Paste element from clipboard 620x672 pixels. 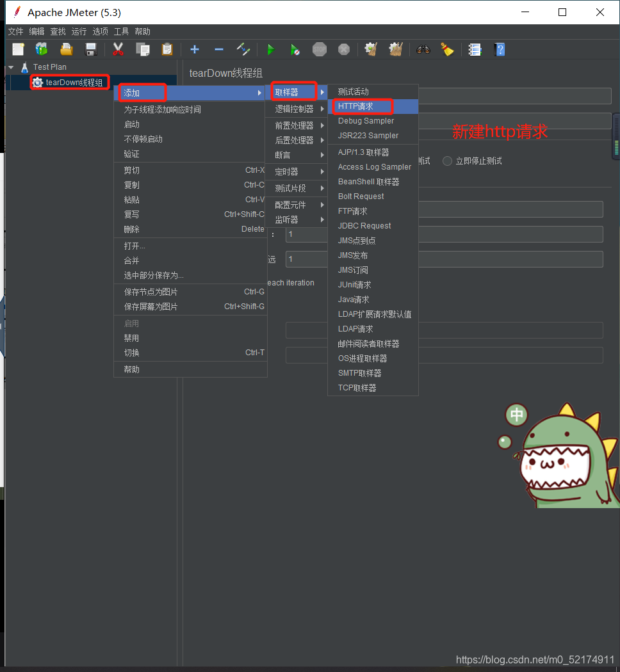pyautogui.click(x=166, y=49)
